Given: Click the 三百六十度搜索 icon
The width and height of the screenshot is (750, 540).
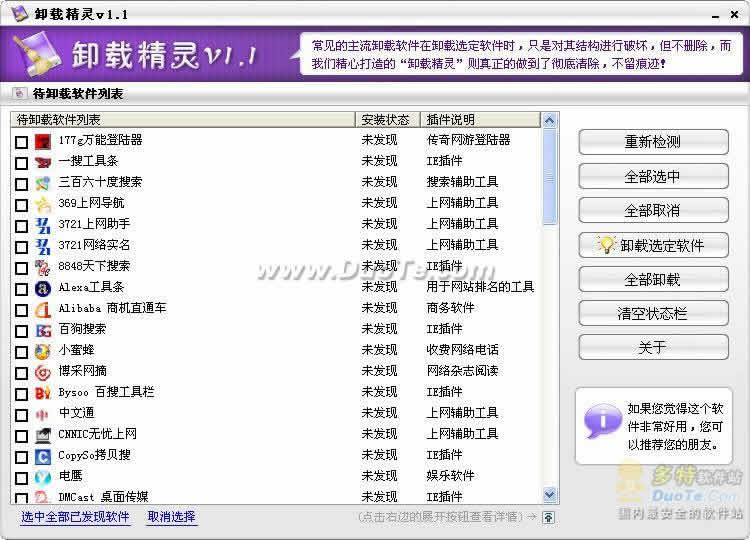Looking at the screenshot, I should tap(43, 184).
